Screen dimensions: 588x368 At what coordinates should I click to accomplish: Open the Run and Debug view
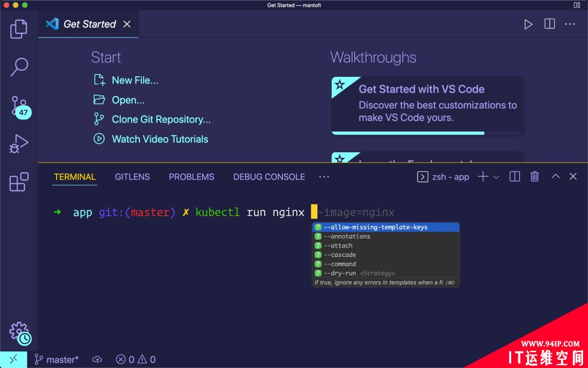coord(19,144)
